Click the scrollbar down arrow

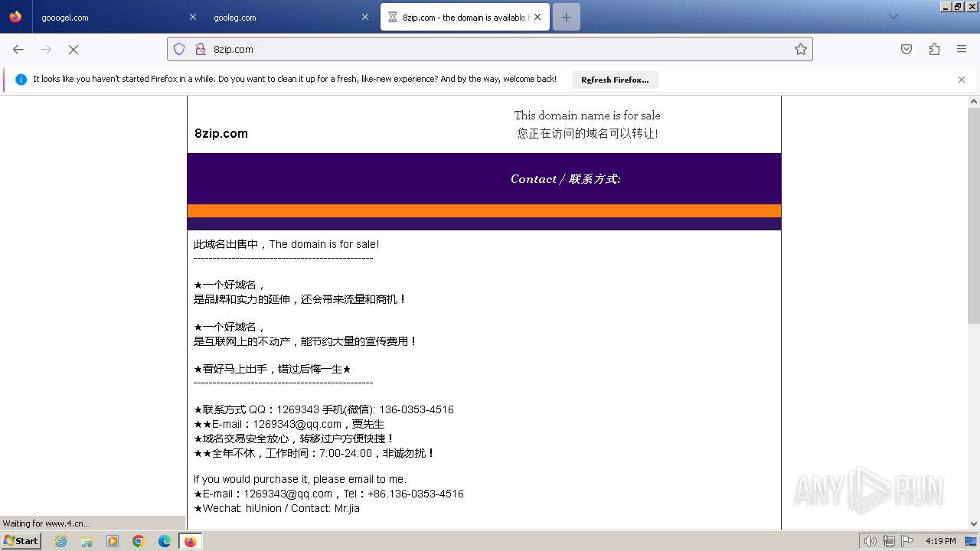point(974,523)
